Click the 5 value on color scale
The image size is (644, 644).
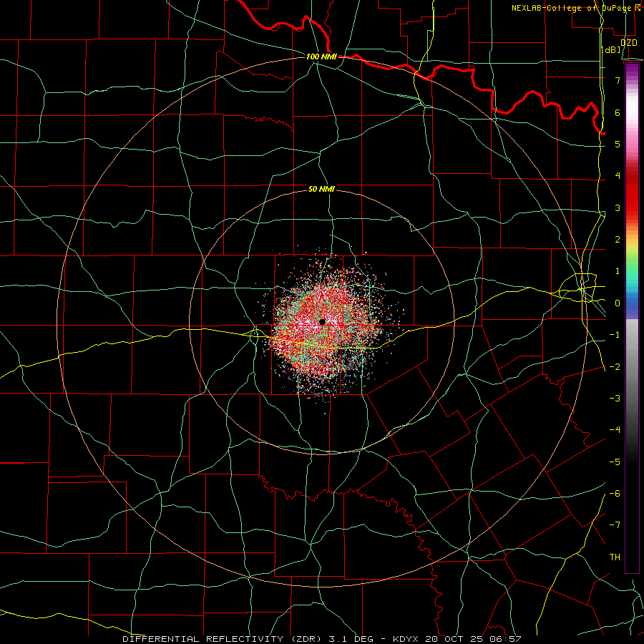click(618, 144)
